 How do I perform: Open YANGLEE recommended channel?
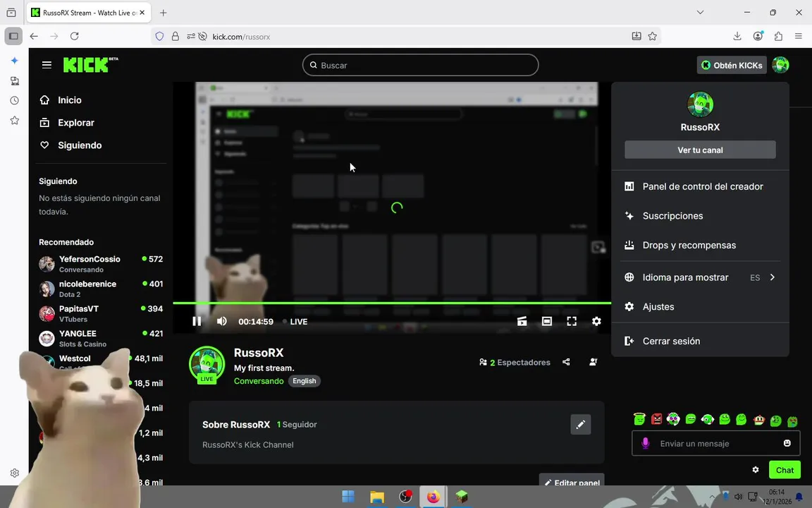[101, 339]
